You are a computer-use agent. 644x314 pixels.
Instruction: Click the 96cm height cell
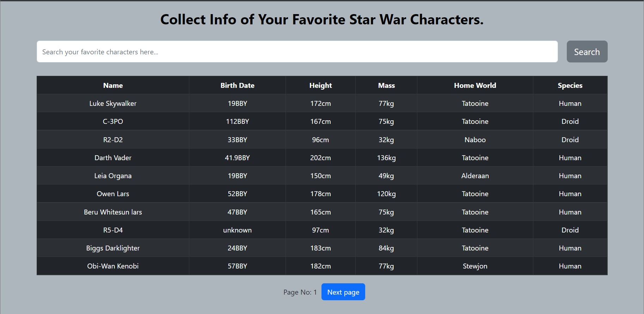point(320,140)
